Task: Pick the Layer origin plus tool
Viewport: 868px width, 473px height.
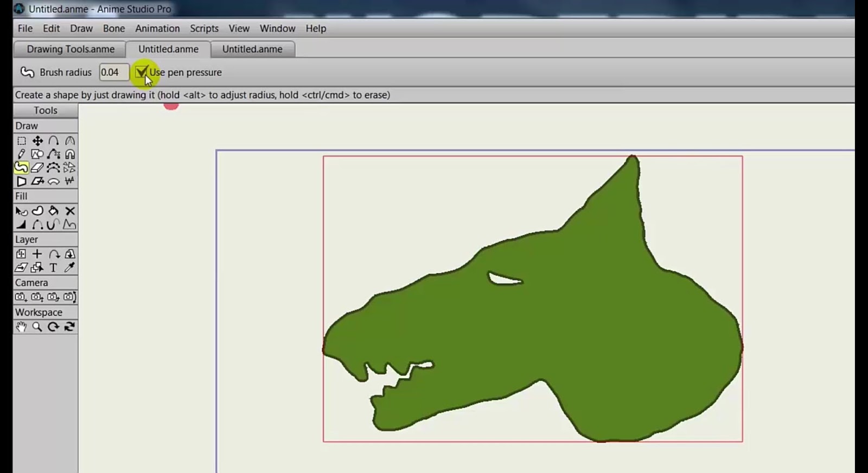Action: click(37, 254)
